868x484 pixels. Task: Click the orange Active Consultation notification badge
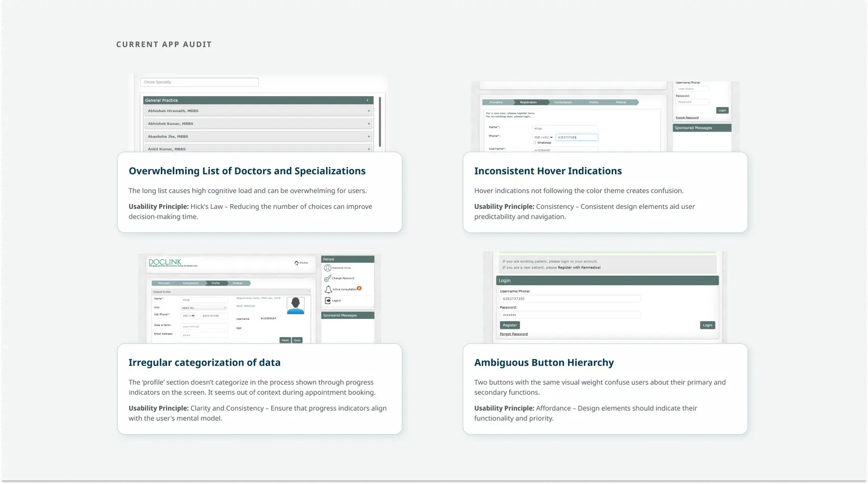click(x=359, y=288)
